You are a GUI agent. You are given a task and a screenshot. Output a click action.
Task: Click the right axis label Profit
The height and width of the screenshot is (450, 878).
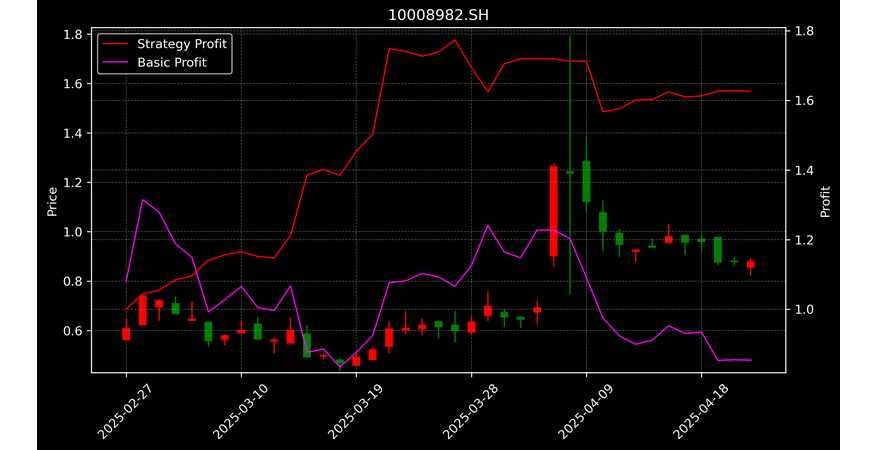point(825,201)
